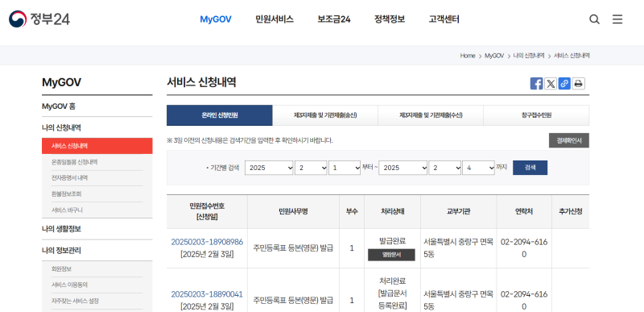Viewport: 644px width, 312px height.
Task: Click 주민등록표 등본(영문) 발급 in row 18890041
Action: pyautogui.click(x=293, y=301)
